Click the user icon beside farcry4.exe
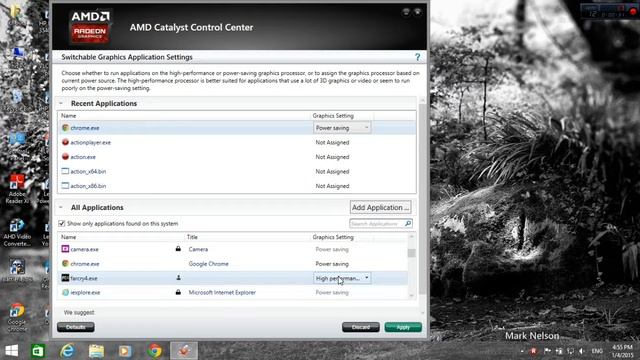This screenshot has height=360, width=640. point(178,278)
